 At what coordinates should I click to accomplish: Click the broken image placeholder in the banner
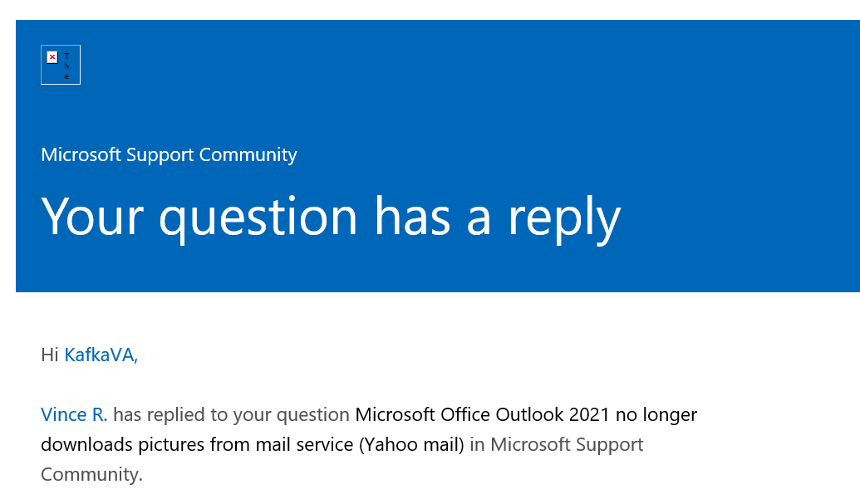[x=61, y=65]
